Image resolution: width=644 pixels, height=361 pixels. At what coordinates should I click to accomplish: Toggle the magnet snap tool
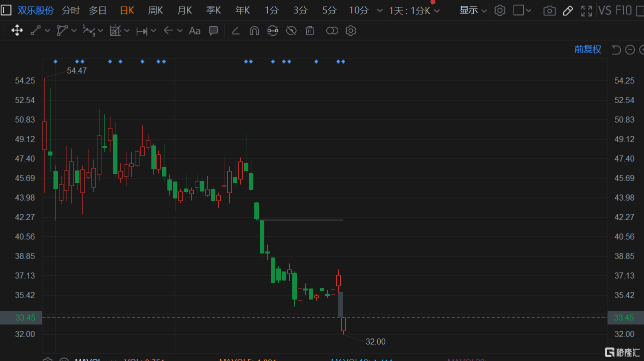point(254,31)
